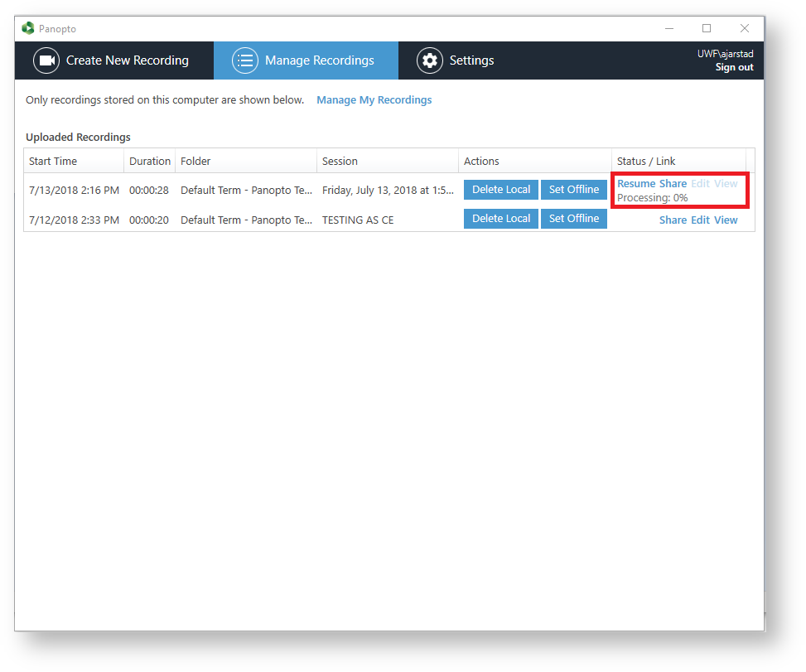Open the Settings tab
The image size is (806, 672).
[x=456, y=60]
